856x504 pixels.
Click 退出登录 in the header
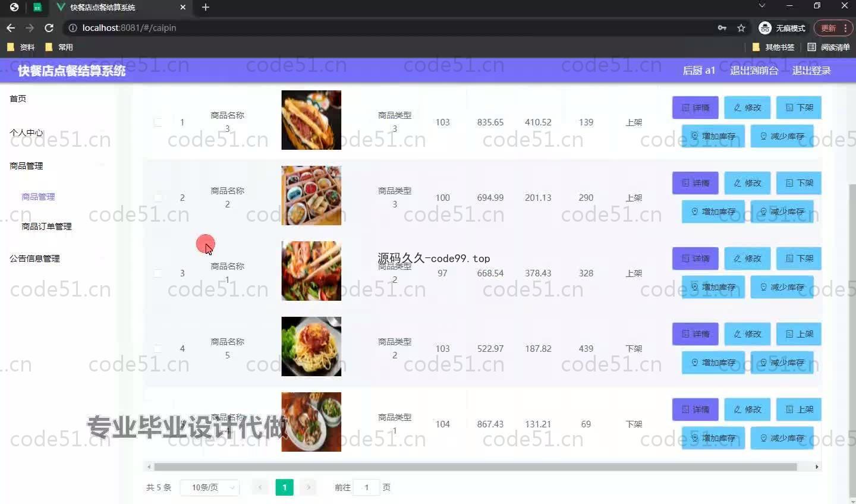[x=811, y=71]
